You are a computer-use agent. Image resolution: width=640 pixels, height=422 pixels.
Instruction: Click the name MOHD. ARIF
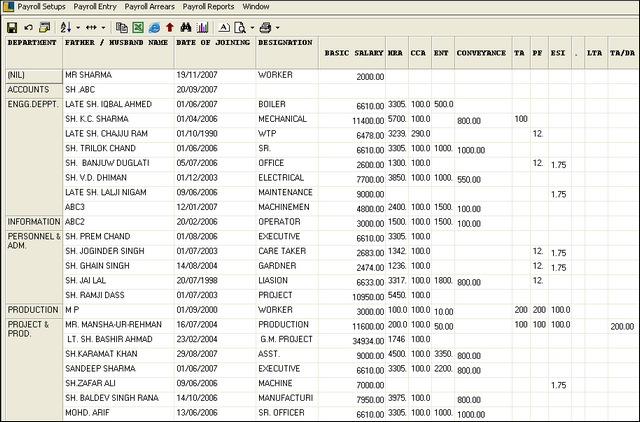pos(87,413)
